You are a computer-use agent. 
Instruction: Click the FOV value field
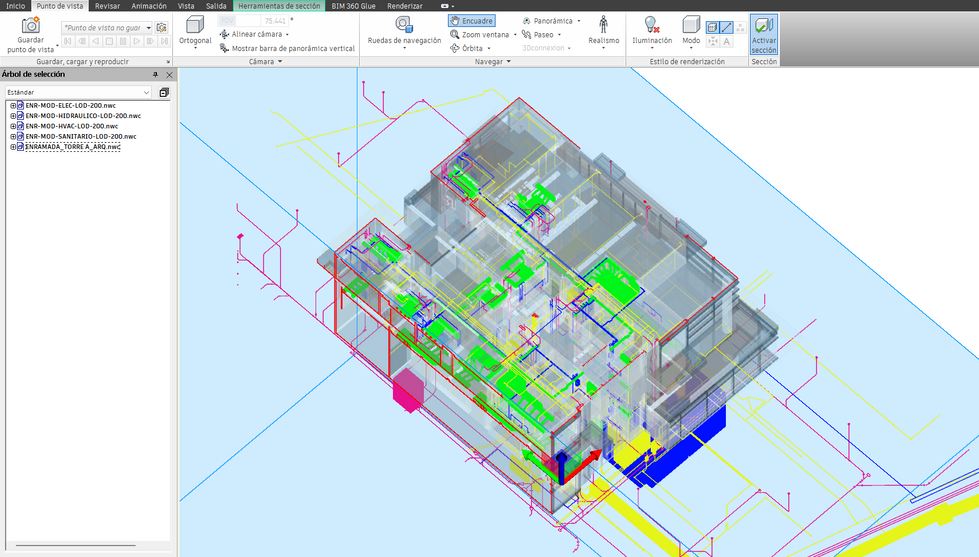[273, 21]
